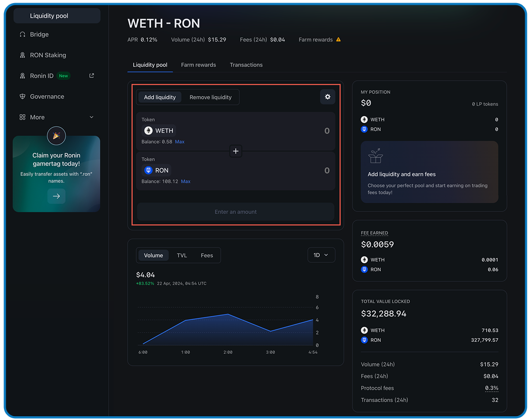Select the Add liquidity option

pyautogui.click(x=159, y=97)
